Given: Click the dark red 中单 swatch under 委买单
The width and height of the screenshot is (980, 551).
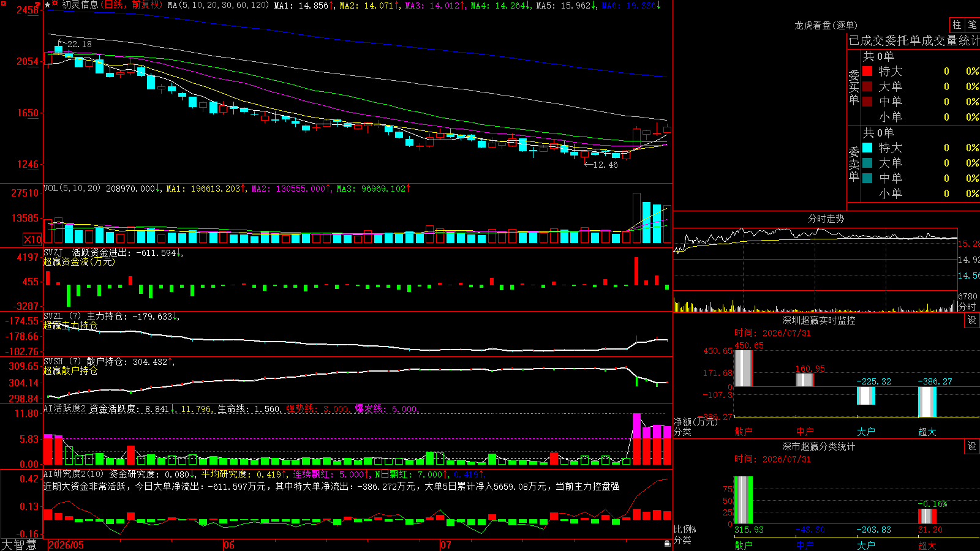Looking at the screenshot, I should tap(867, 102).
